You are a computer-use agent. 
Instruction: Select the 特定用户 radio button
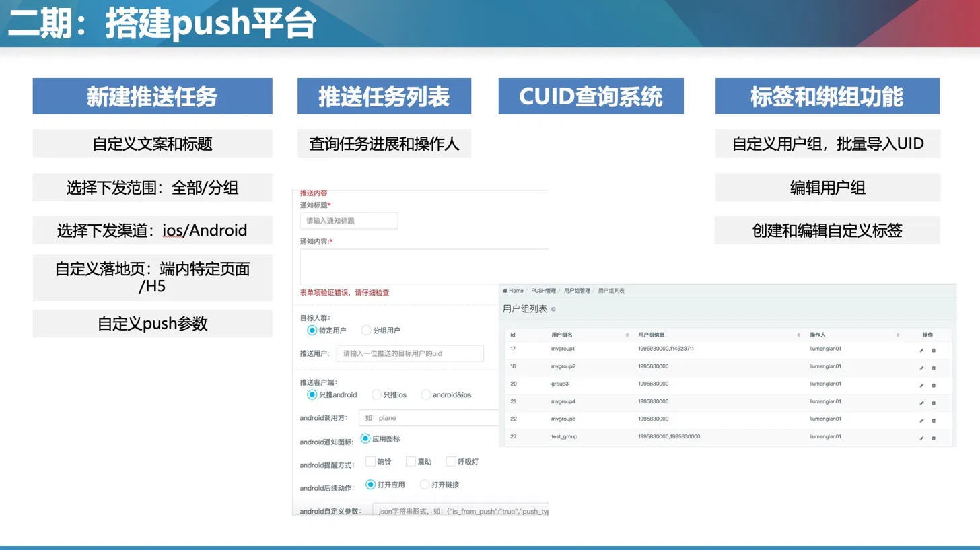coord(312,330)
